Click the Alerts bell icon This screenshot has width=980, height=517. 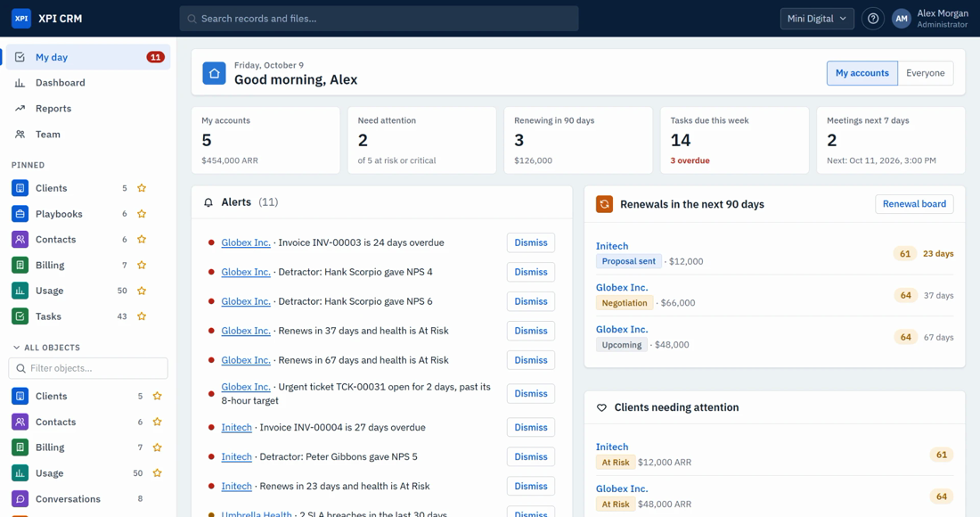pyautogui.click(x=208, y=202)
